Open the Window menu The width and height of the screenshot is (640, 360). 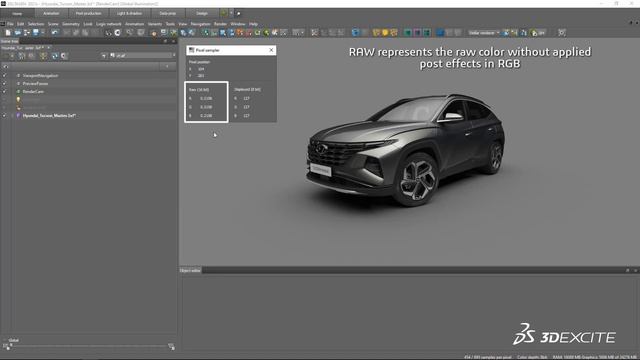pyautogui.click(x=238, y=24)
